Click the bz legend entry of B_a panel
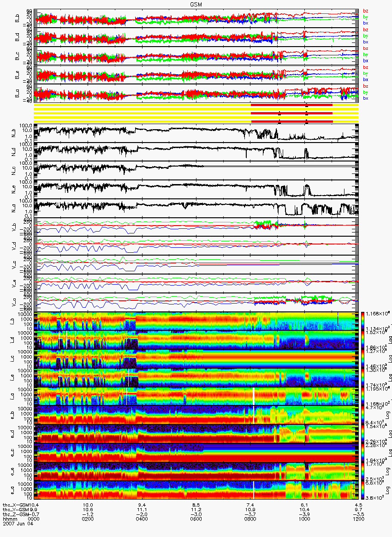The height and width of the screenshot is (537, 392). click(366, 86)
